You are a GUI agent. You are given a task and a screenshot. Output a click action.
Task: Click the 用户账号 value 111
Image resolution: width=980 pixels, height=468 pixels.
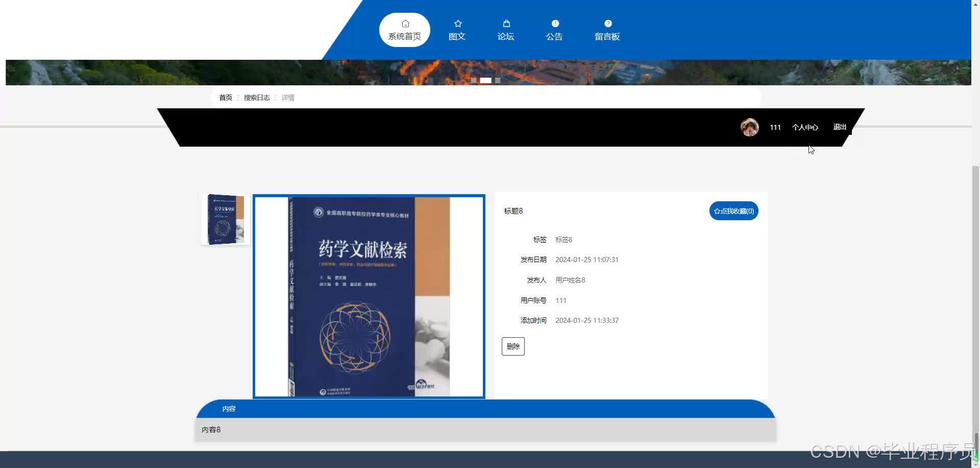pyautogui.click(x=561, y=300)
